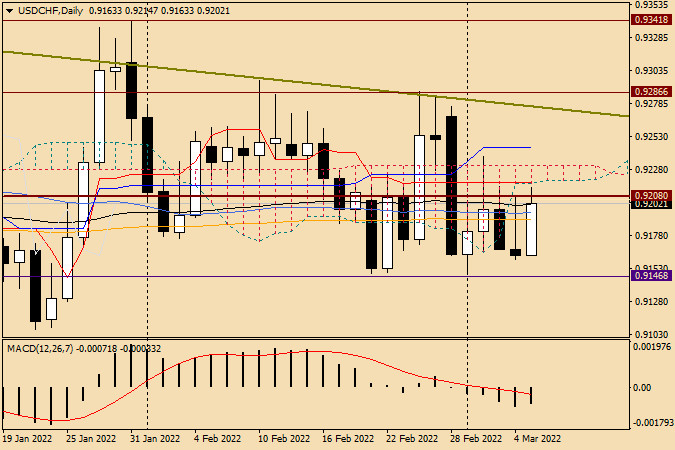This screenshot has height=450, width=675.
Task: Click the -0.001793 MACD scale value
Action: tap(652, 422)
